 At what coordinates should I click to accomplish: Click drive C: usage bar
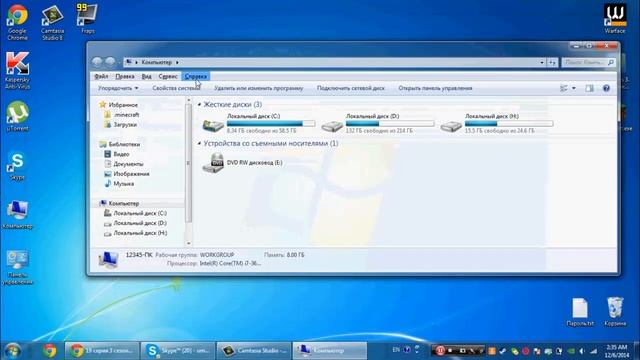[271, 123]
